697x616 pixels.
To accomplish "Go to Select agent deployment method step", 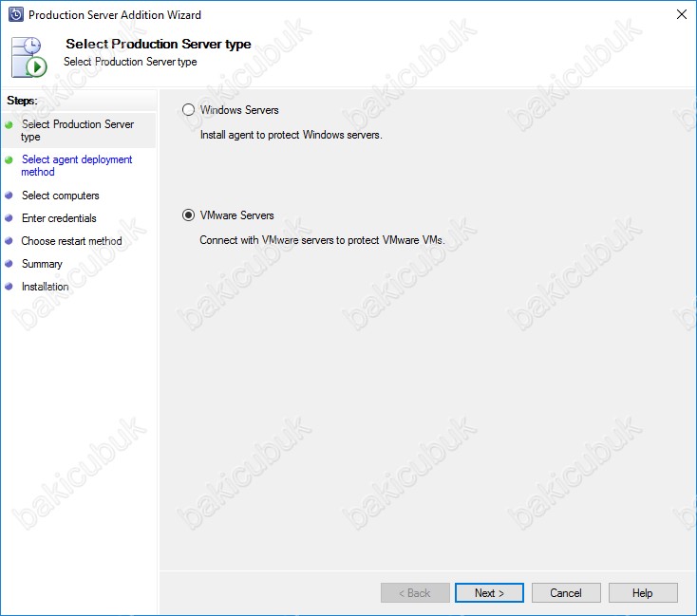I will 77,165.
